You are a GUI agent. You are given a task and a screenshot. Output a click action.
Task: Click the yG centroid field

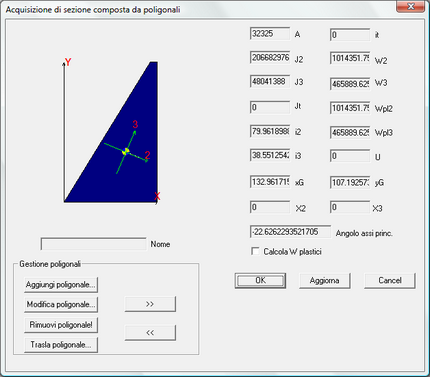[350, 182]
